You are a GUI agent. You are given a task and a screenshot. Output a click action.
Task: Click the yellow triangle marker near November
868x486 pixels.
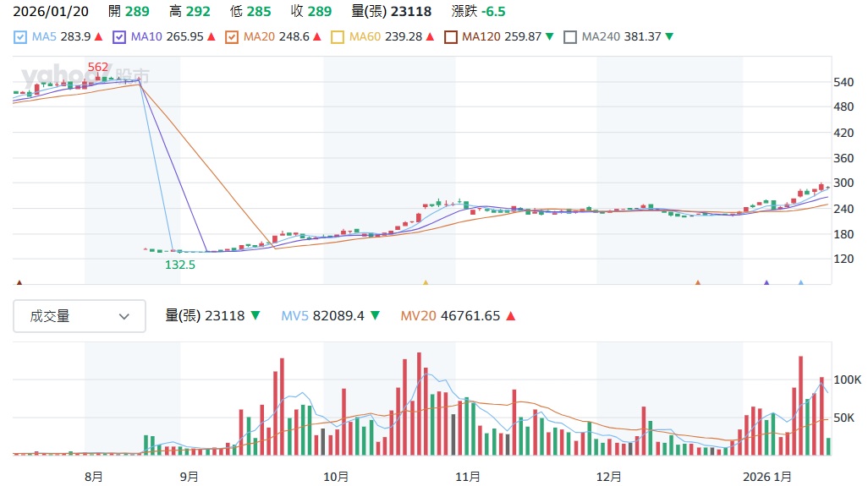click(x=426, y=284)
